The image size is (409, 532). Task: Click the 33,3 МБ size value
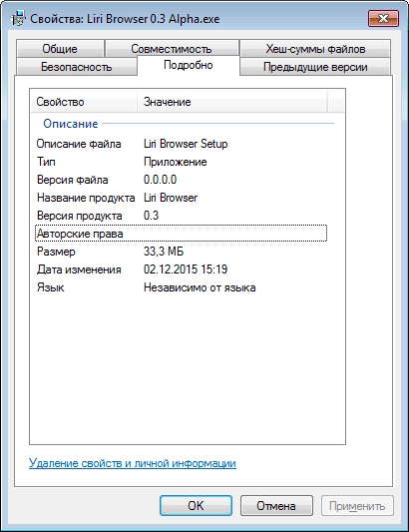pyautogui.click(x=164, y=252)
